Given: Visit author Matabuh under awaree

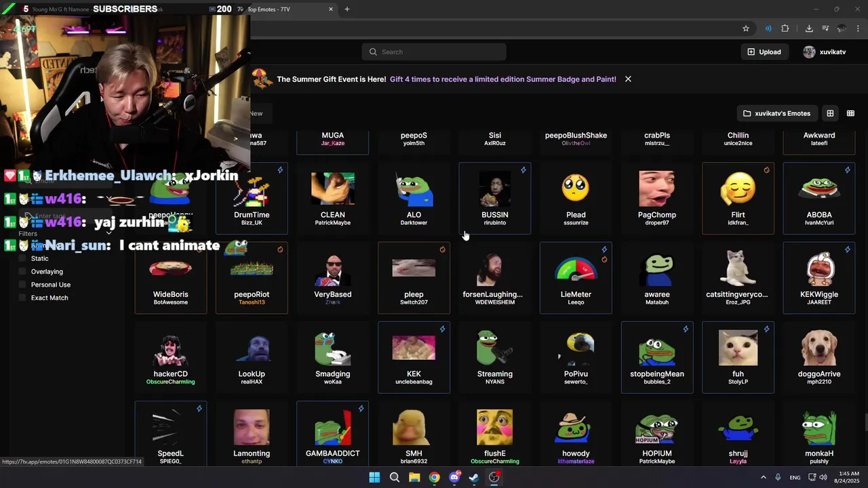Looking at the screenshot, I should tap(657, 302).
